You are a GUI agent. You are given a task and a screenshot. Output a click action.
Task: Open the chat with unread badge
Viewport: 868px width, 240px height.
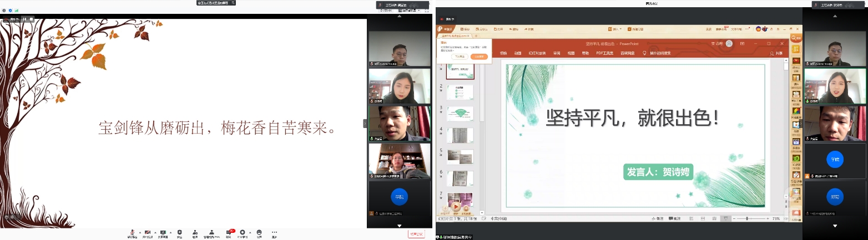[x=229, y=233]
